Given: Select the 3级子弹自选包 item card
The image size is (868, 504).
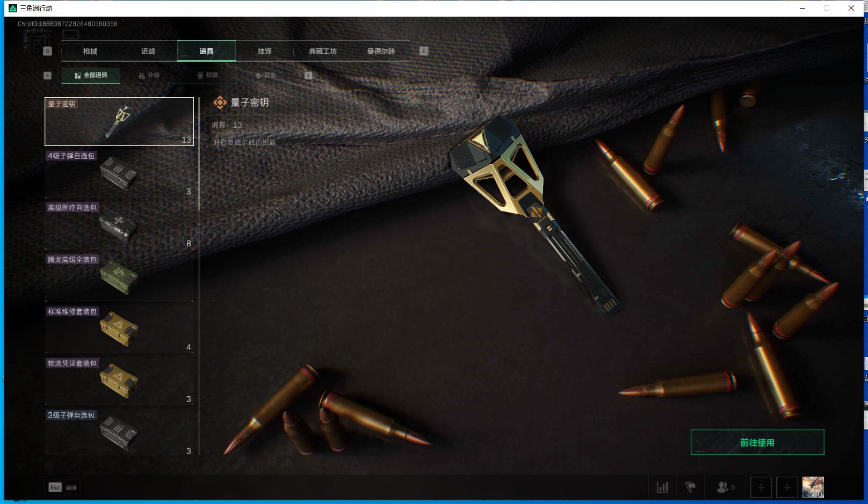Looking at the screenshot, I should tap(119, 433).
